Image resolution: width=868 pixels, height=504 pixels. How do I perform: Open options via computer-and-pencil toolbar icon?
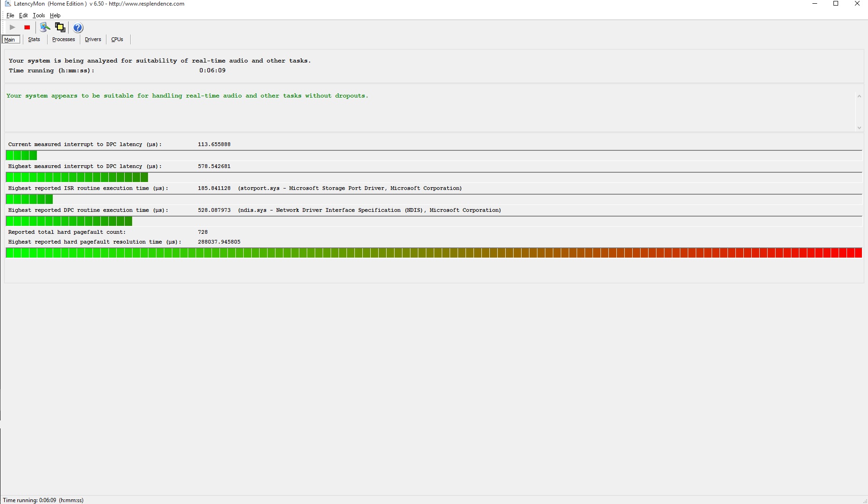click(45, 28)
